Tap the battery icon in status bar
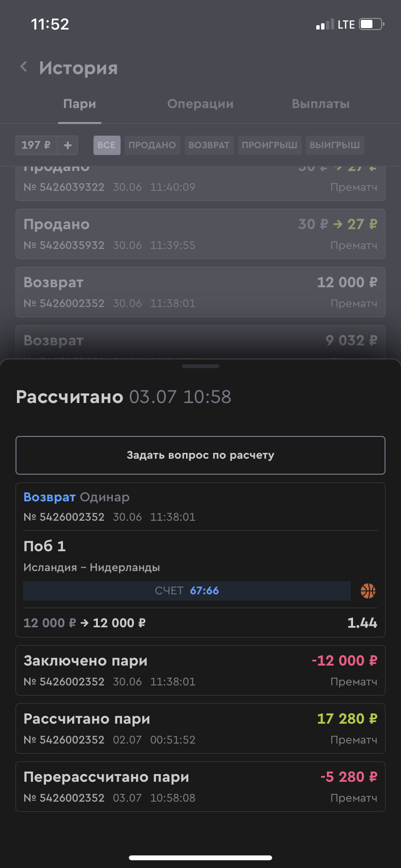Screen dimensions: 401x868 [x=371, y=24]
